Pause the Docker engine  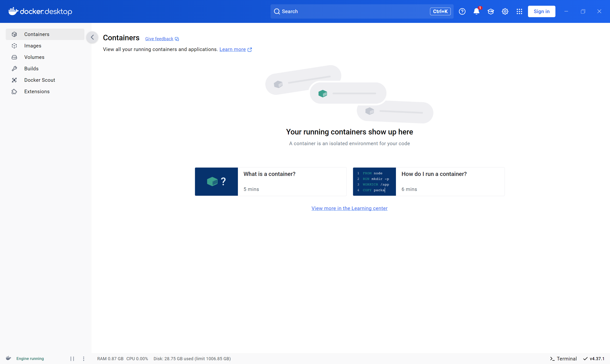coord(72,359)
